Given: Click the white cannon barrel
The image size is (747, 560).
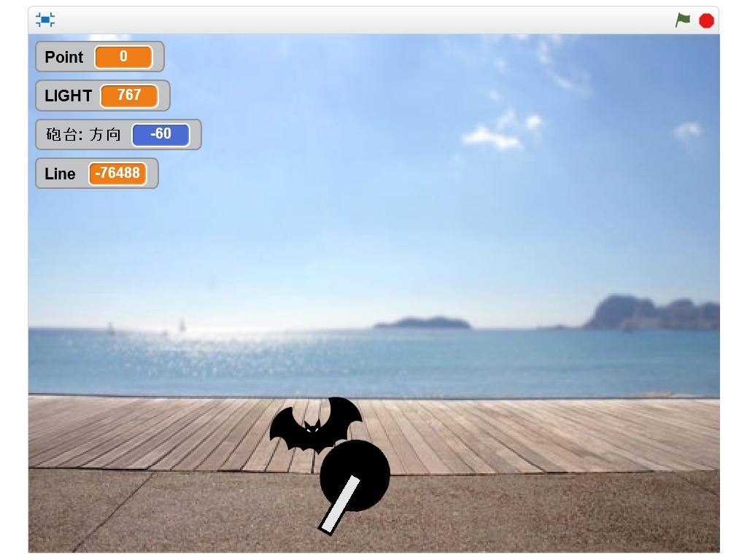Looking at the screenshot, I should click(x=341, y=504).
